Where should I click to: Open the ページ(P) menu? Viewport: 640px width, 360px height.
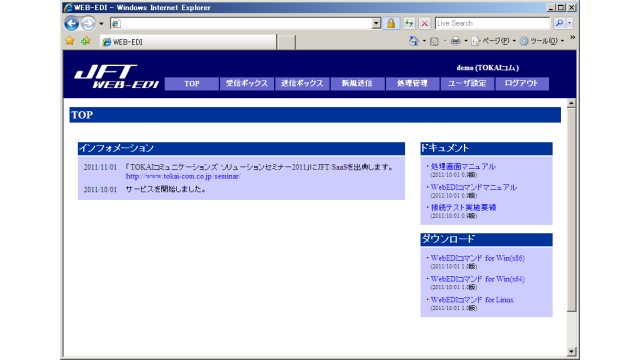click(493, 41)
